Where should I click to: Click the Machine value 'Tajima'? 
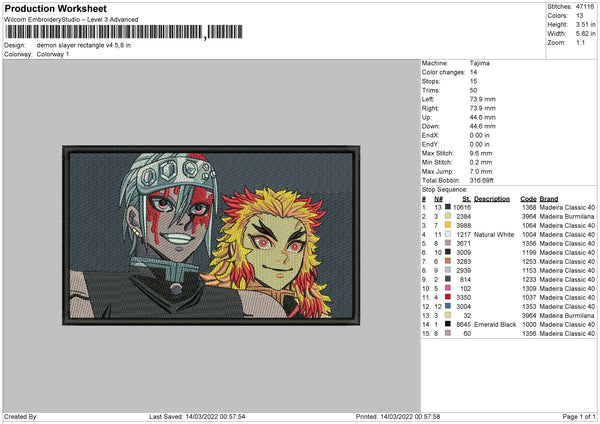[479, 63]
